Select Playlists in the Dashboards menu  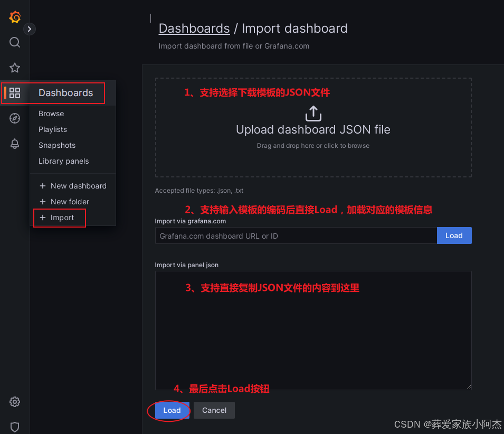[x=53, y=129]
